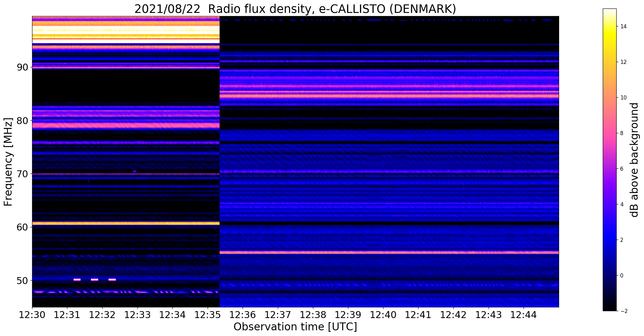This screenshot has height=336, width=644.
Task: Click the 50 MHz frequency tick label
Action: pos(23,280)
